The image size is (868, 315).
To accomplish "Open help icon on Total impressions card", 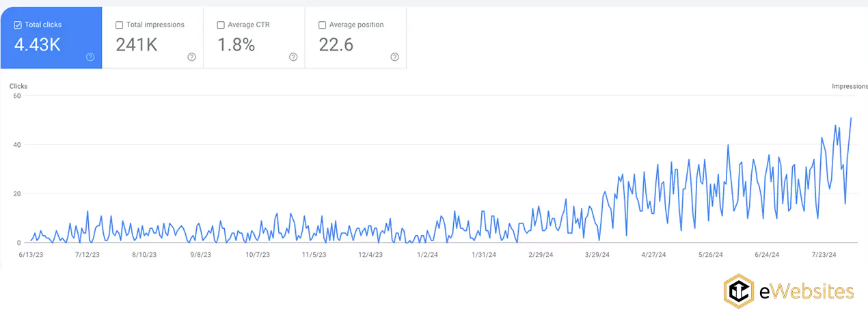I will [x=191, y=57].
